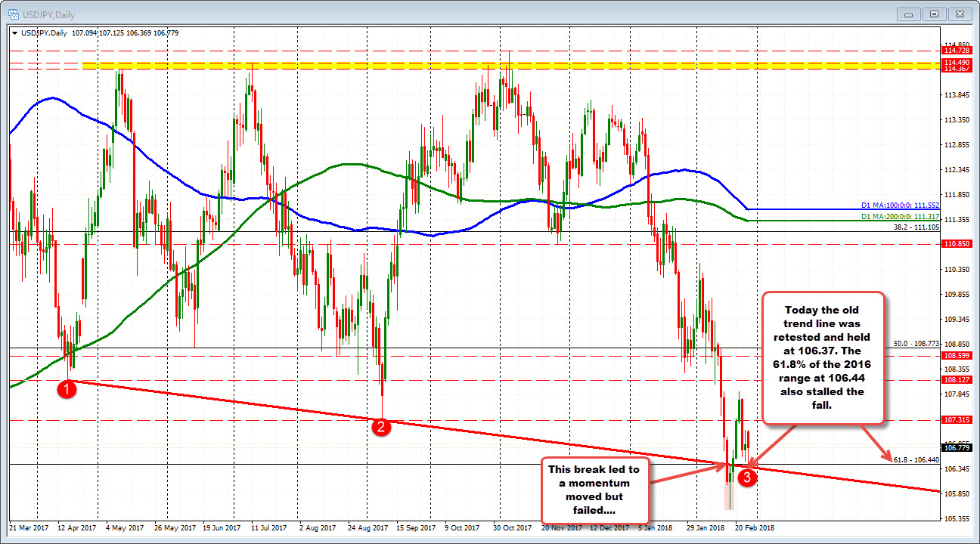The width and height of the screenshot is (980, 544).
Task: Click the 61.8 - 106.440 Fibonacci label
Action: pos(916,459)
